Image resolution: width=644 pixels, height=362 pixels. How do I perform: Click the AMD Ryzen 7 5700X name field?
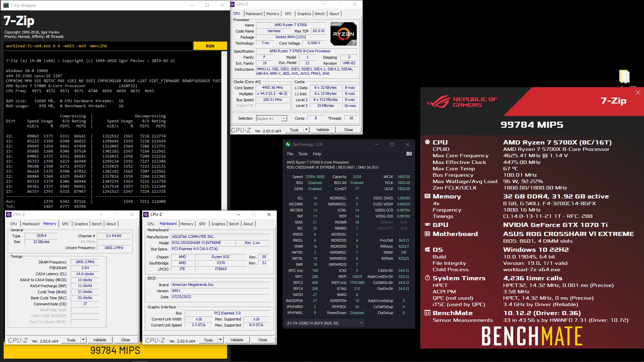(291, 25)
